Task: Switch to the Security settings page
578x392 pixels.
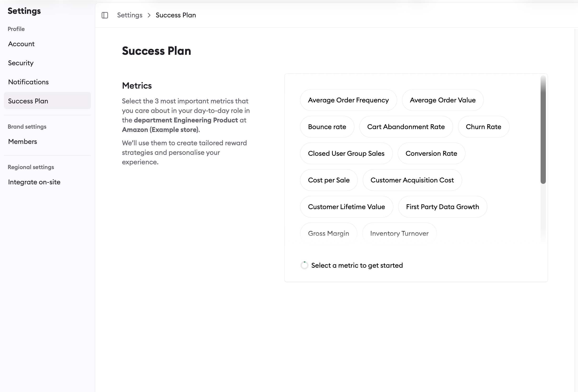Action: coord(20,63)
